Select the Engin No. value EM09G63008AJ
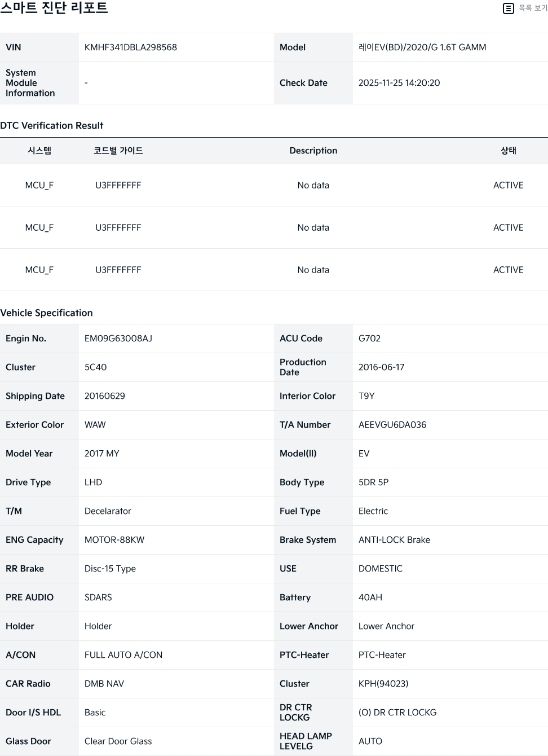Viewport: 548px width, 756px height. pos(118,339)
